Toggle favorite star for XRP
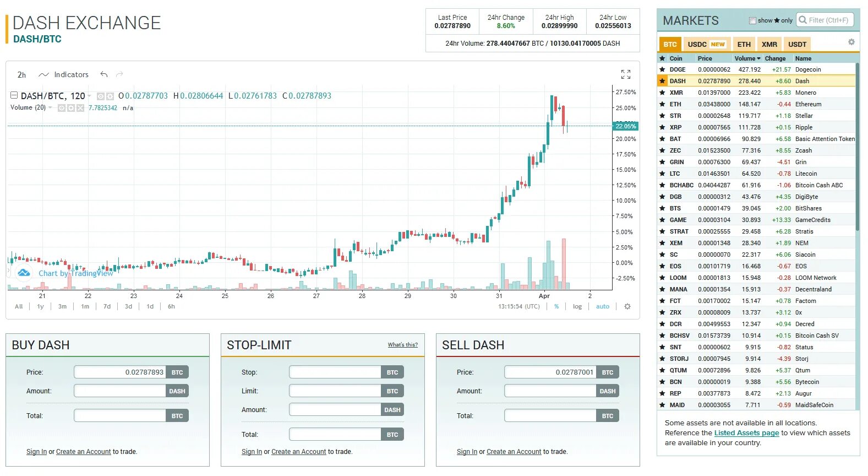This screenshot has height=476, width=868. 663,127
